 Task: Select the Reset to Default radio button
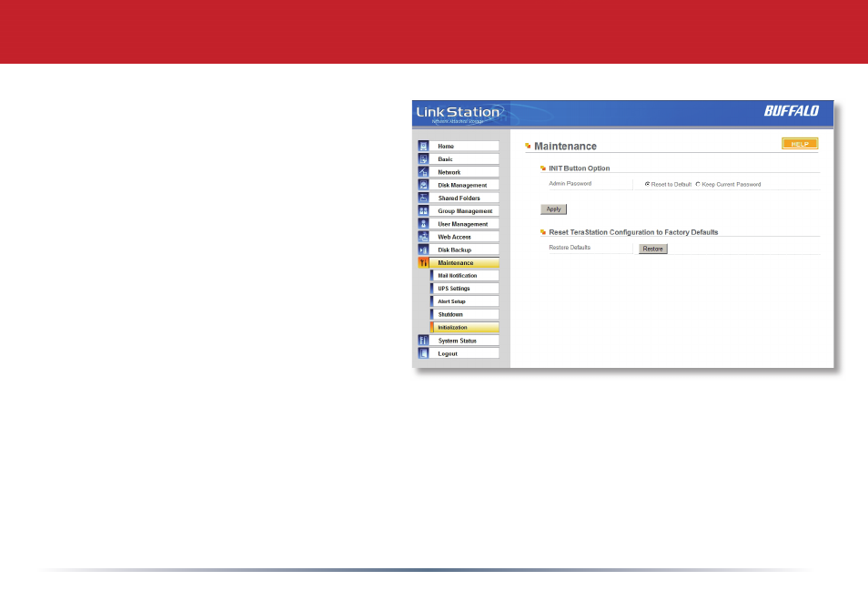tap(647, 184)
